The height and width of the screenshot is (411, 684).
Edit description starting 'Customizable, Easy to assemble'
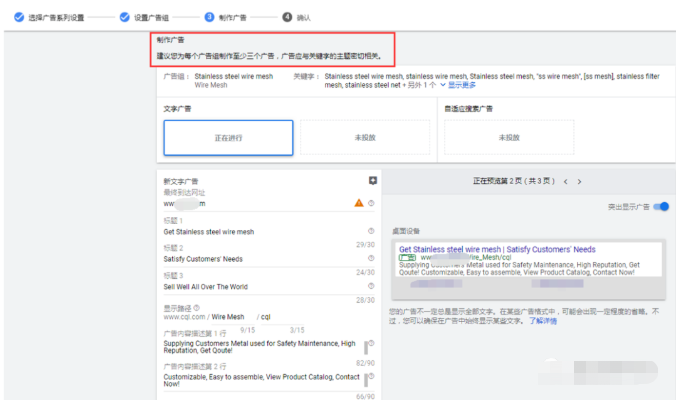pyautogui.click(x=262, y=380)
